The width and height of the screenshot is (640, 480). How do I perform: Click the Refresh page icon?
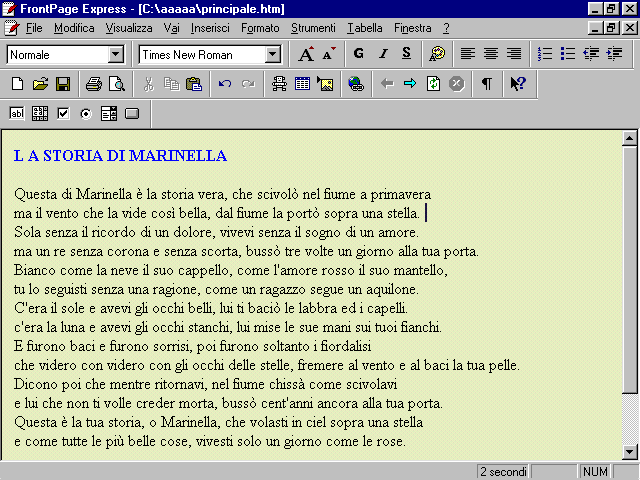pyautogui.click(x=433, y=84)
